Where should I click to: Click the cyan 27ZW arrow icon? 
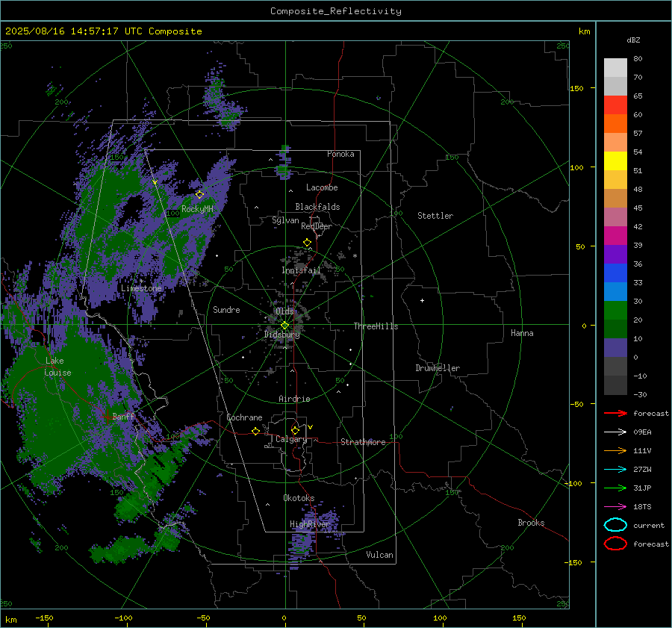click(x=615, y=470)
